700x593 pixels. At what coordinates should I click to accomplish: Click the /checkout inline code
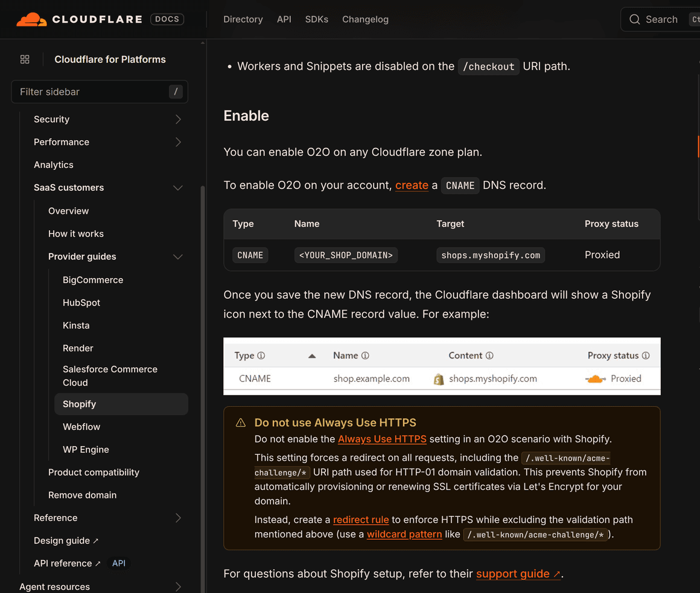point(488,66)
